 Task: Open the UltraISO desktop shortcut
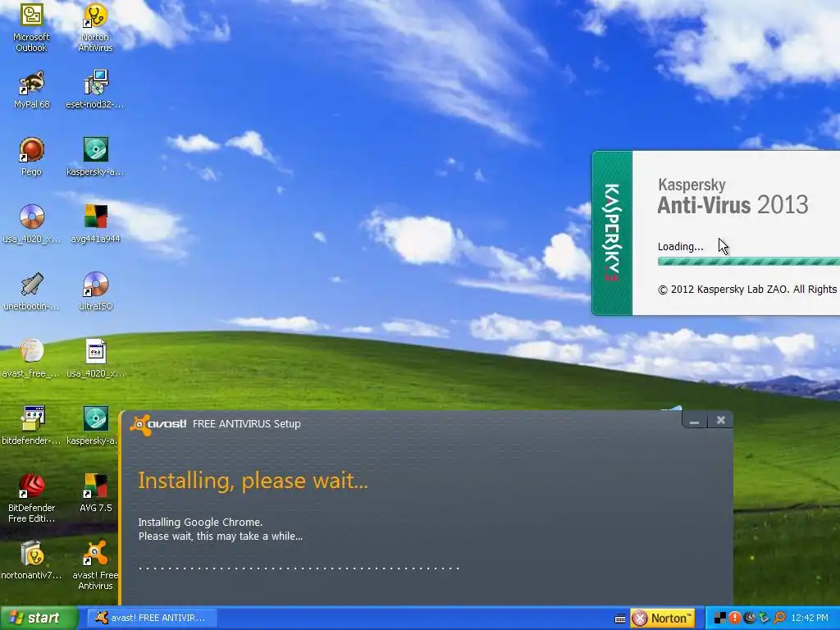coord(95,291)
